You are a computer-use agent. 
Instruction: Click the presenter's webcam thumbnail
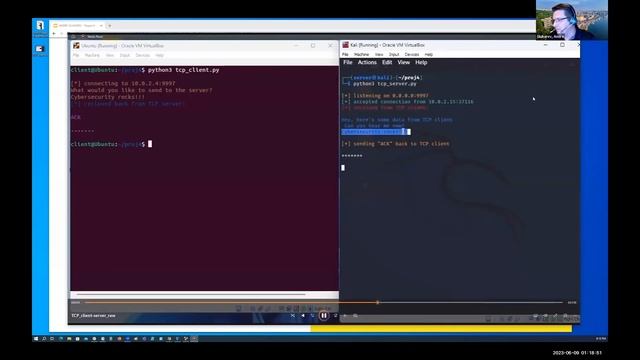click(x=571, y=20)
